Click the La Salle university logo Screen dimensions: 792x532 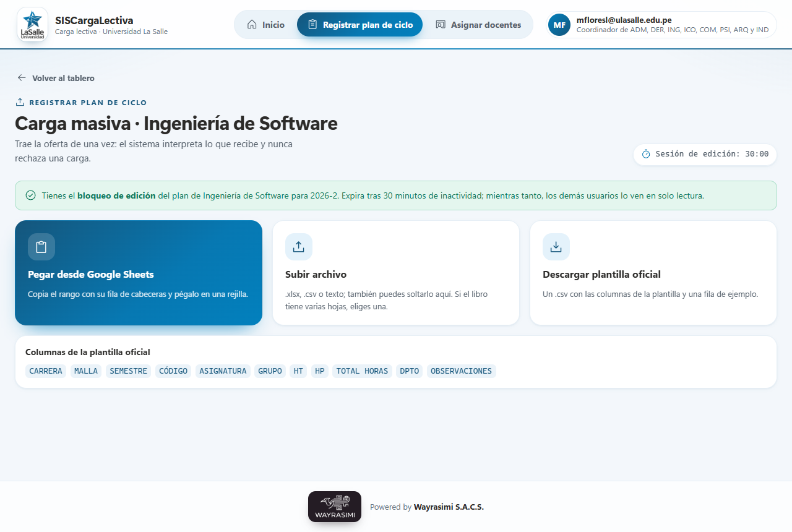33,25
